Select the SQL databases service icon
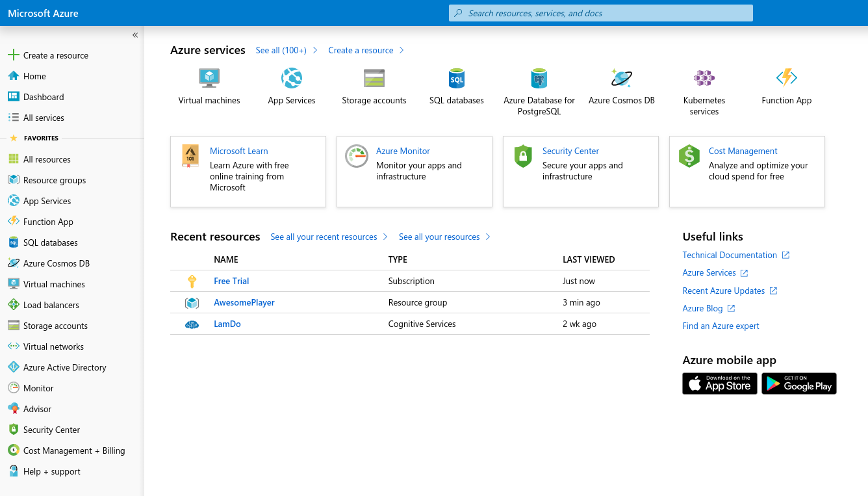868x496 pixels. coord(457,79)
